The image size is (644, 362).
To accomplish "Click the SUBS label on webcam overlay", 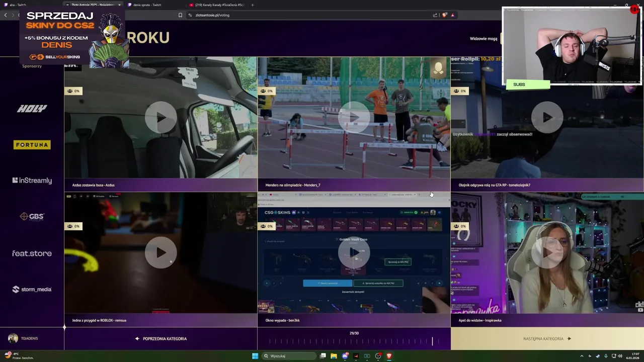I will coord(519,84).
